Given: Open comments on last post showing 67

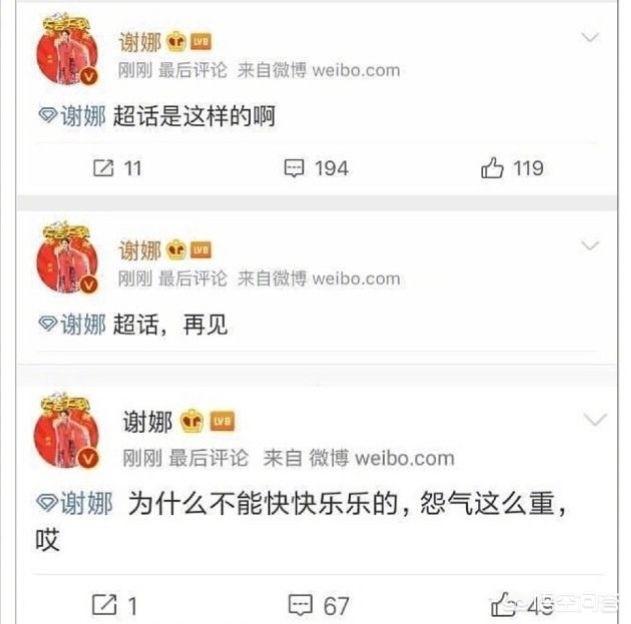Looking at the screenshot, I should 300,605.
